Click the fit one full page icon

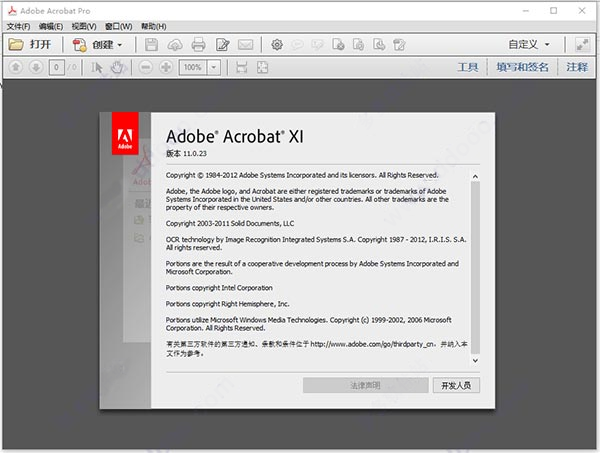262,67
